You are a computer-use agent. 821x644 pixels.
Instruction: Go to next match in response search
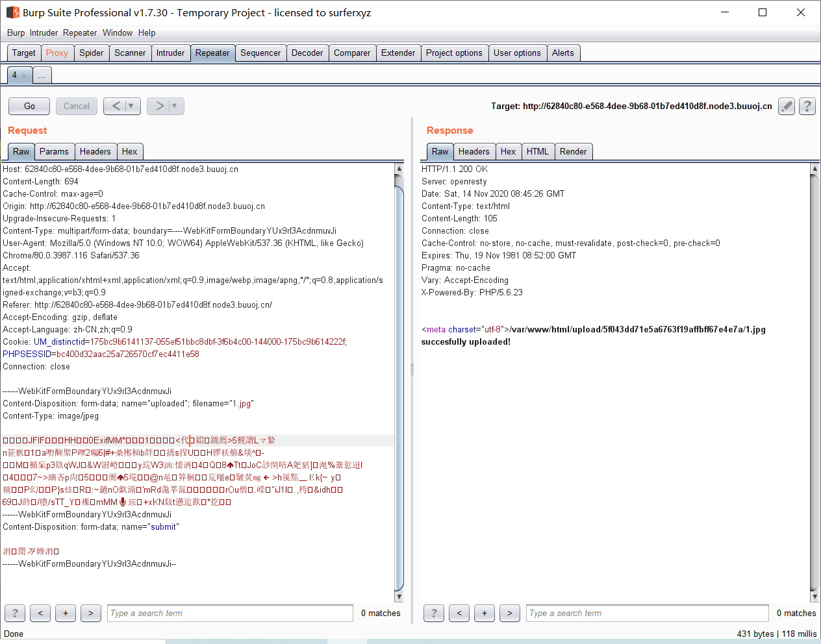point(510,613)
